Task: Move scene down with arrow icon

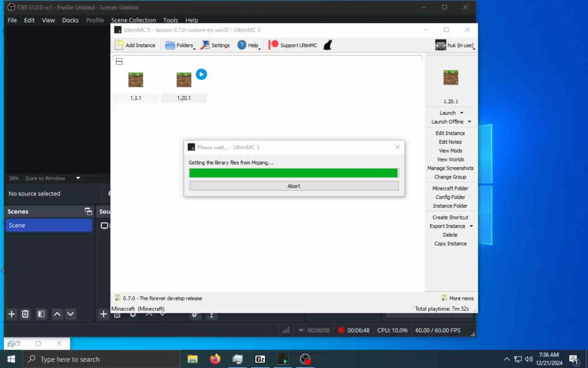Action: tap(70, 314)
